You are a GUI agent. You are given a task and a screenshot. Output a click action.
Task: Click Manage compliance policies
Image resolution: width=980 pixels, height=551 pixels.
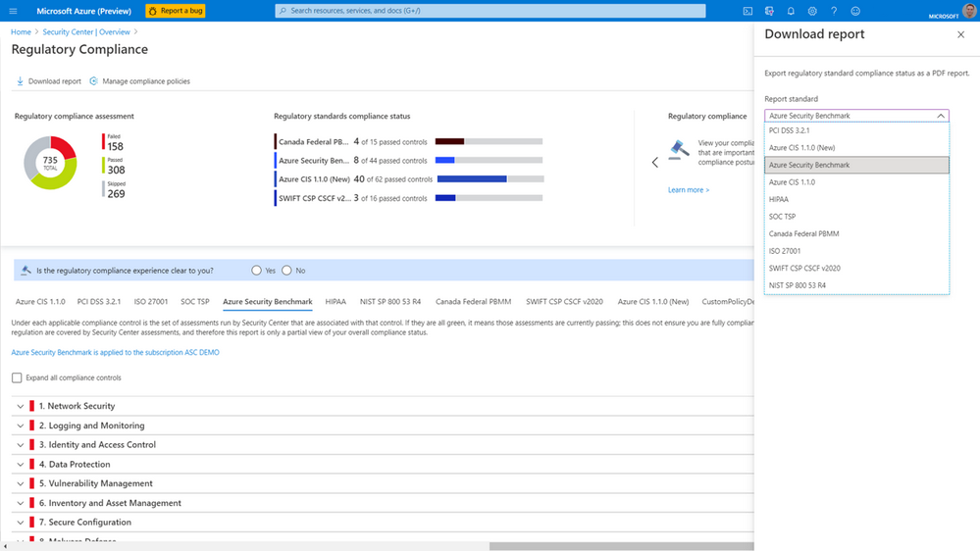tap(139, 81)
